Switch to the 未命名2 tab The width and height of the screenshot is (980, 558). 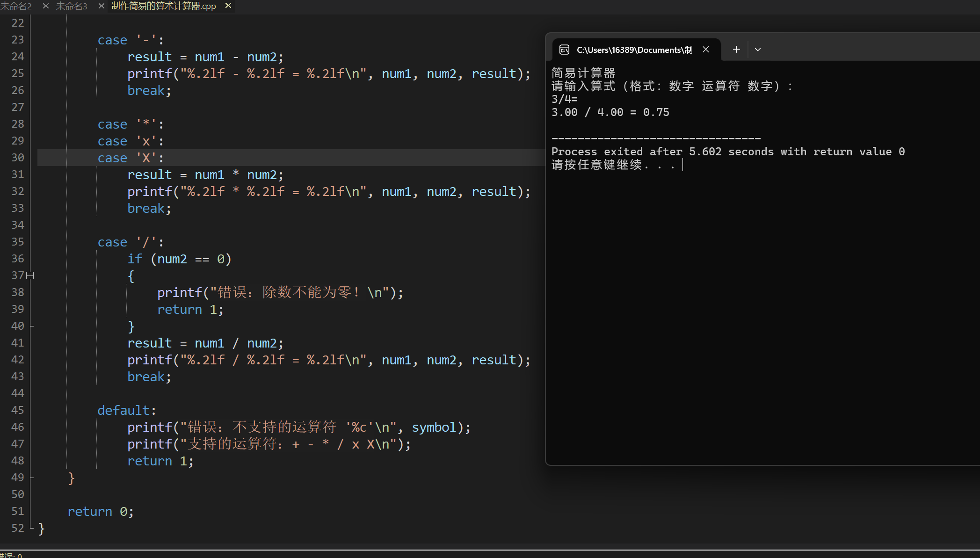(16, 6)
